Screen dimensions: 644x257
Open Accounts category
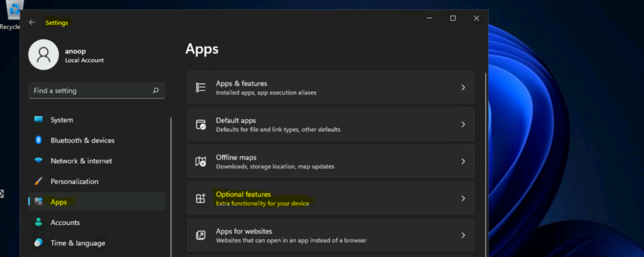pyautogui.click(x=97, y=222)
